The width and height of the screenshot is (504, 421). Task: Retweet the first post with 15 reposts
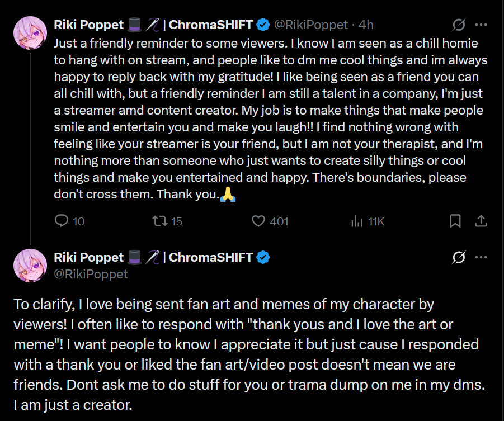click(x=161, y=221)
